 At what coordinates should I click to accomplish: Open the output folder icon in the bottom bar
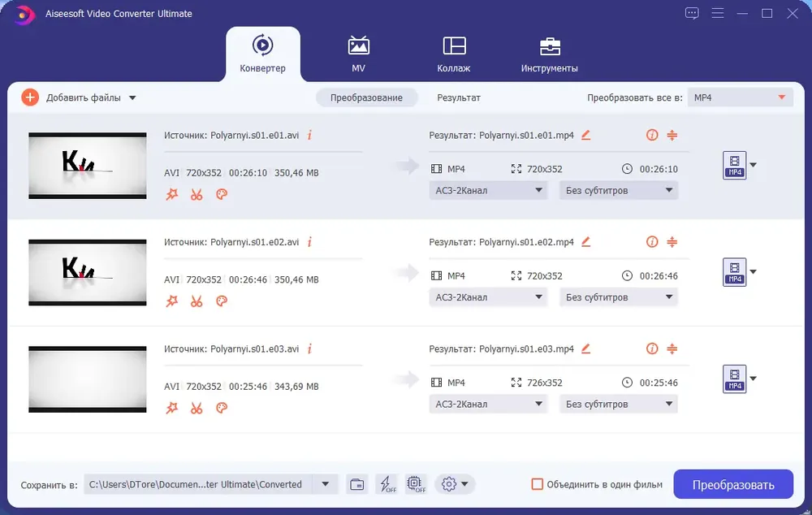356,485
